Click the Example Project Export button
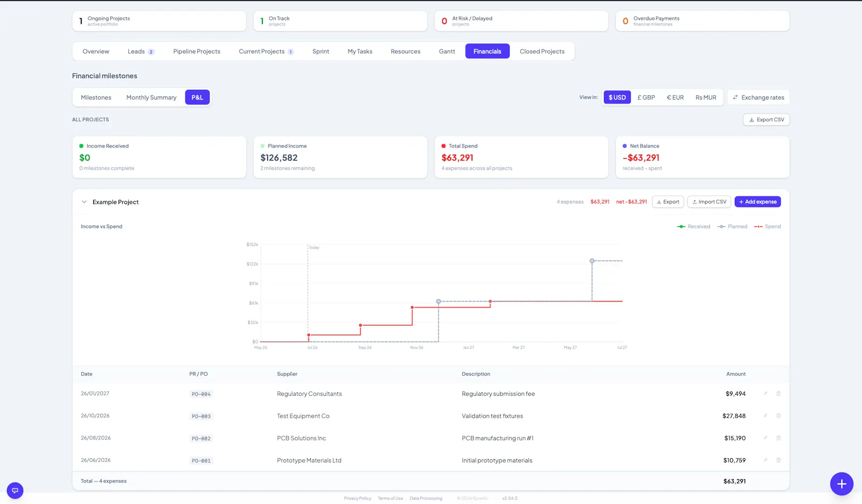The image size is (862, 504). click(x=668, y=202)
